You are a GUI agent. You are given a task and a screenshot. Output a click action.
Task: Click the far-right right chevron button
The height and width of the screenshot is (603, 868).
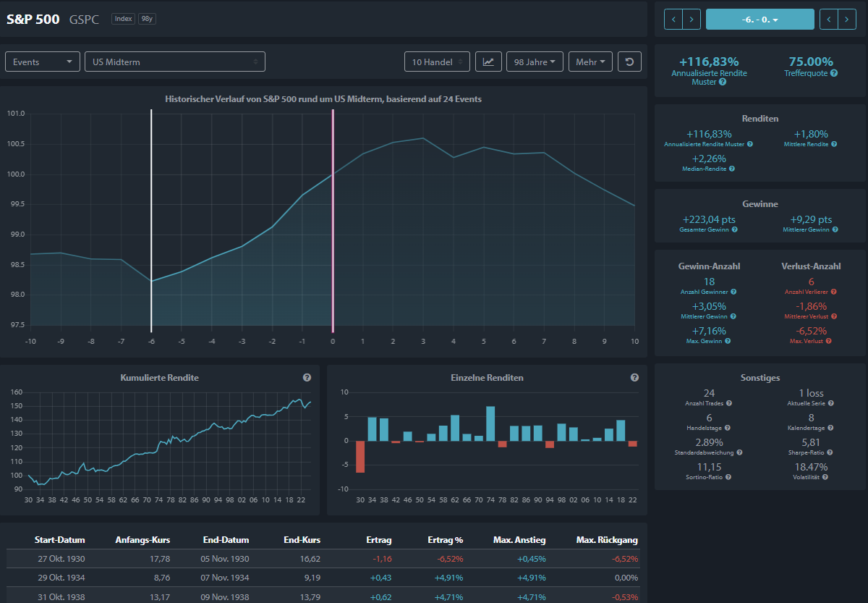click(x=847, y=20)
